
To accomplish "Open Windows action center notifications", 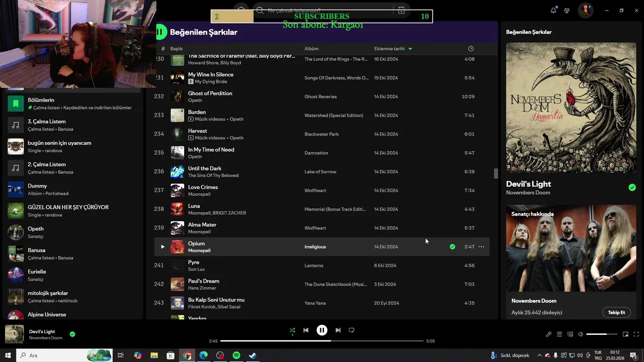I will pos(633,355).
